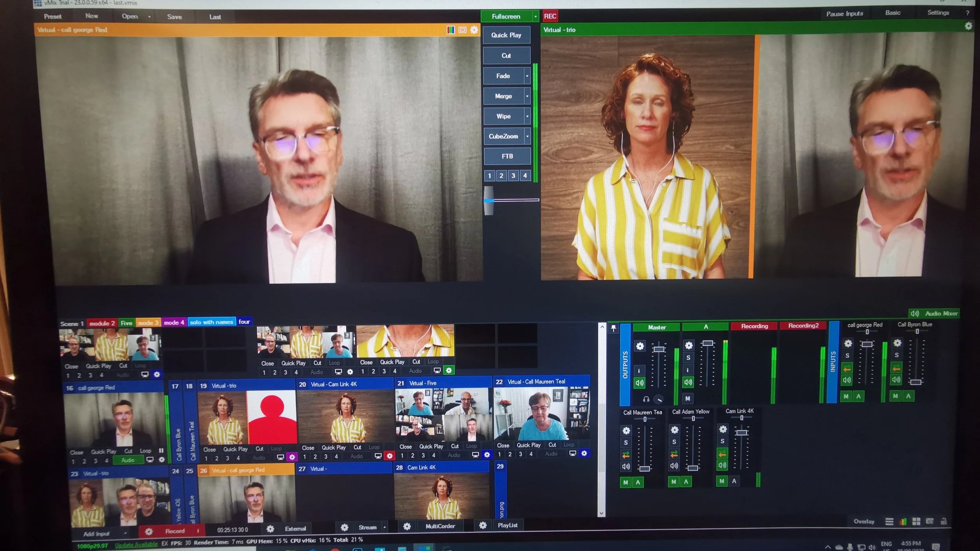Image resolution: width=980 pixels, height=551 pixels.
Task: Open the Stream options dropdown arrow
Action: coord(385,527)
